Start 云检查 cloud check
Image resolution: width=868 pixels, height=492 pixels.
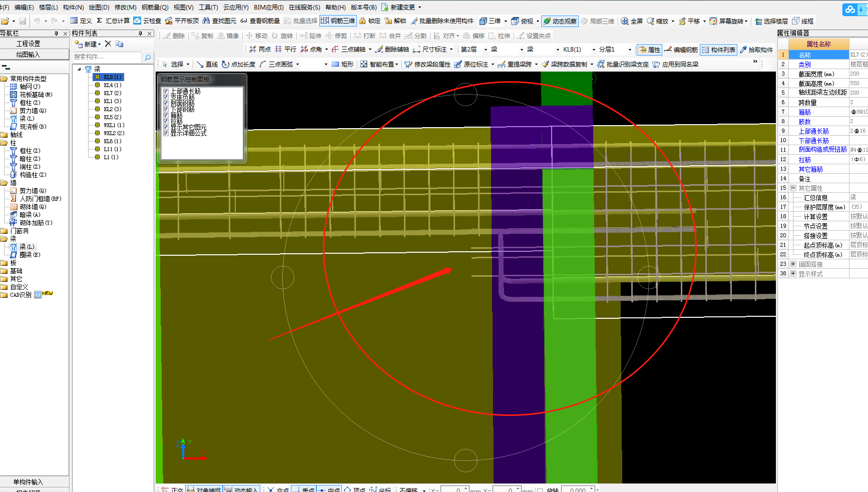pyautogui.click(x=147, y=21)
